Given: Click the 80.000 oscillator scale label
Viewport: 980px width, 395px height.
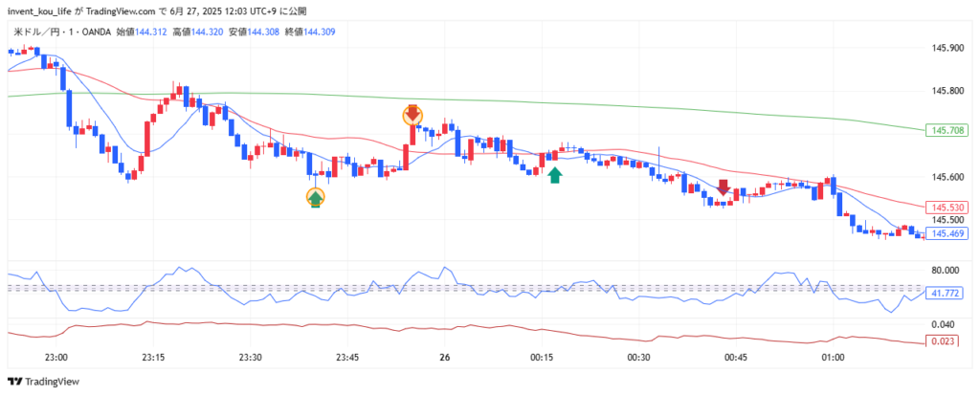Looking at the screenshot, I should [x=945, y=271].
